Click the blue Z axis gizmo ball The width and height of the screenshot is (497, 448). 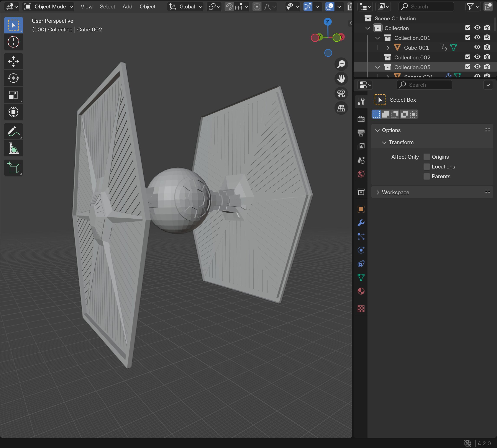(x=327, y=22)
